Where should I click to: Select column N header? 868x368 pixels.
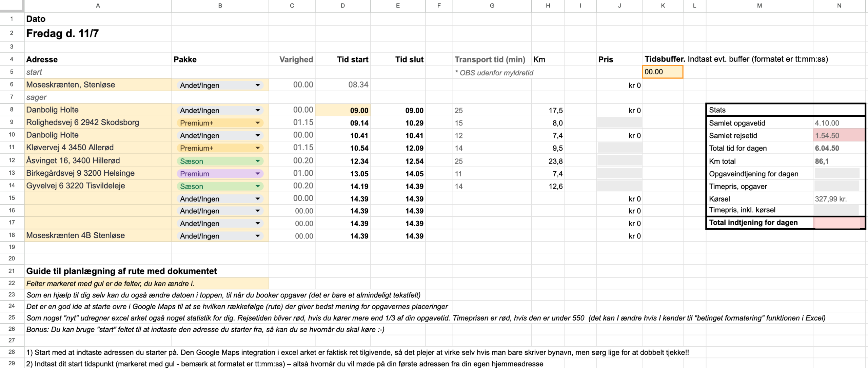click(x=839, y=6)
